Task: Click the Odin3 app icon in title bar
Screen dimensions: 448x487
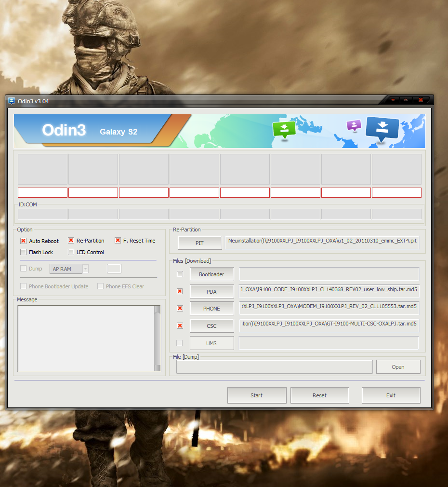Action: (12, 101)
